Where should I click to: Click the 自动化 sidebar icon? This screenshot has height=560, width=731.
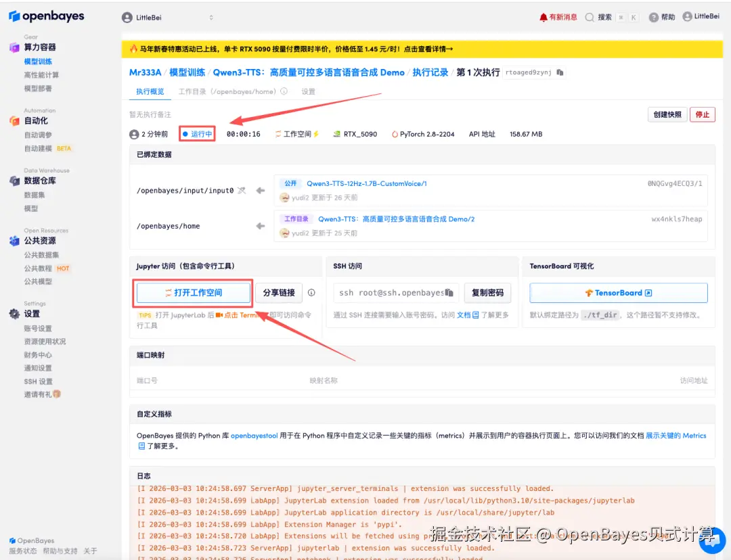pos(14,120)
